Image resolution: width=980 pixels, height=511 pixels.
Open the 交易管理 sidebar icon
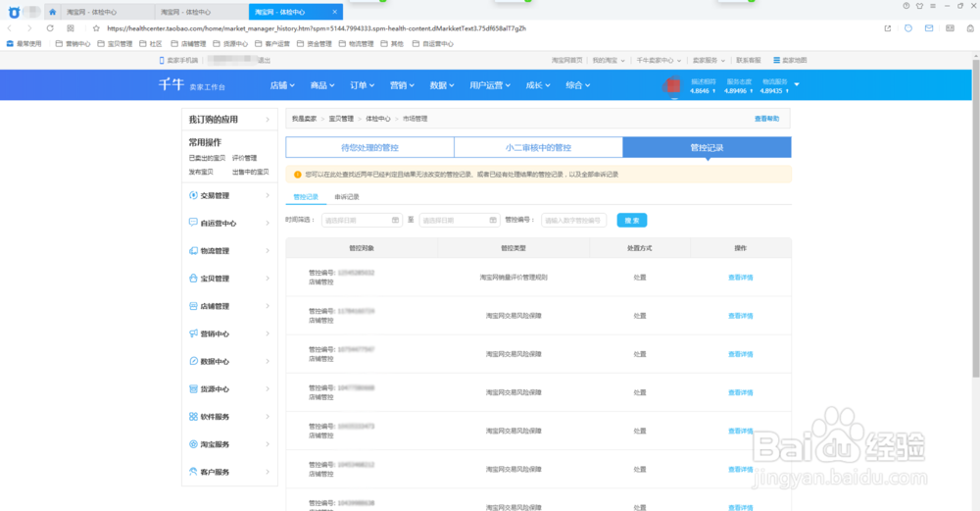coord(193,195)
